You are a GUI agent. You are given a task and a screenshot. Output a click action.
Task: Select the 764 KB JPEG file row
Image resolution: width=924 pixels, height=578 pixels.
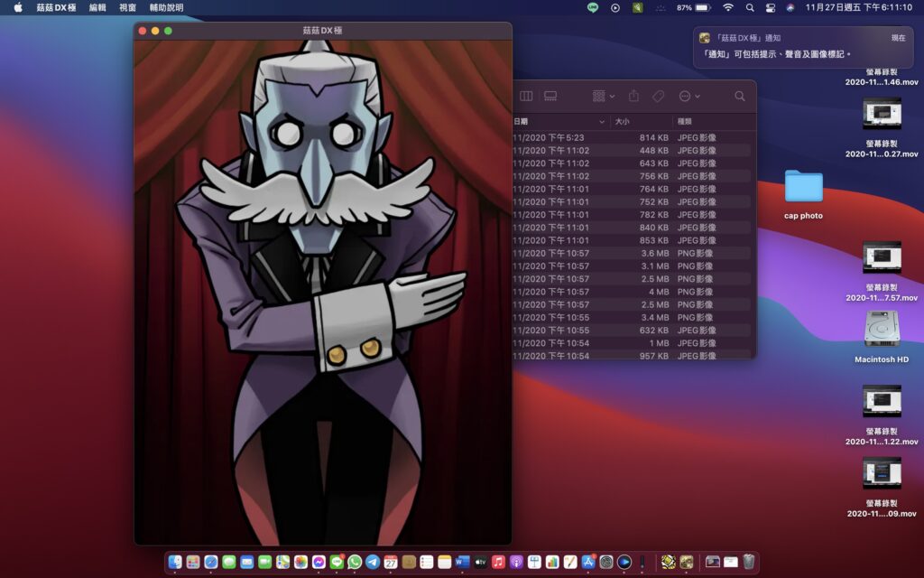pos(633,190)
